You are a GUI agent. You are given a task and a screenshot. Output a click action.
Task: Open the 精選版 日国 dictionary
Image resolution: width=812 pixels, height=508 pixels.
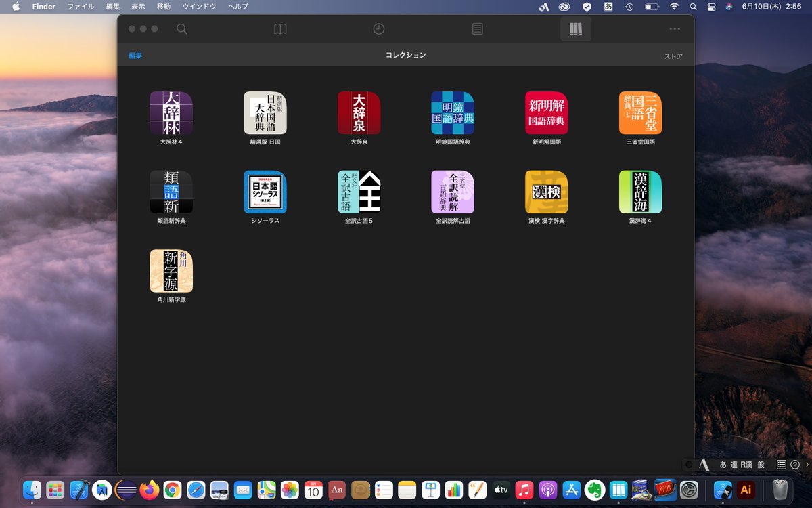point(265,113)
